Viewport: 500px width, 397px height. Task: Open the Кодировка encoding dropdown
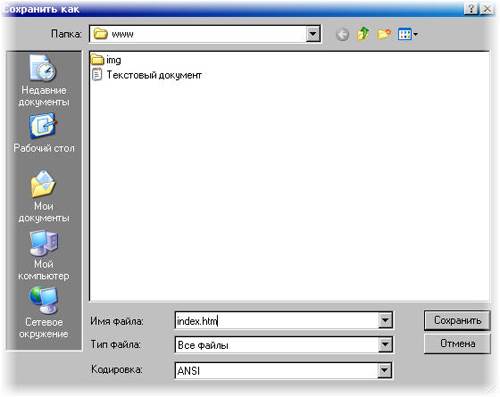point(385,370)
